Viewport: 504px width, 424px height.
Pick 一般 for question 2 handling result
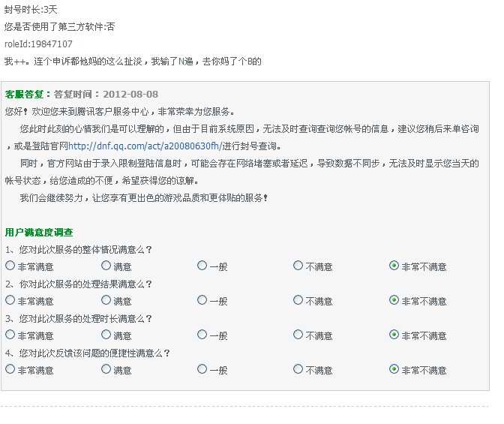202,300
